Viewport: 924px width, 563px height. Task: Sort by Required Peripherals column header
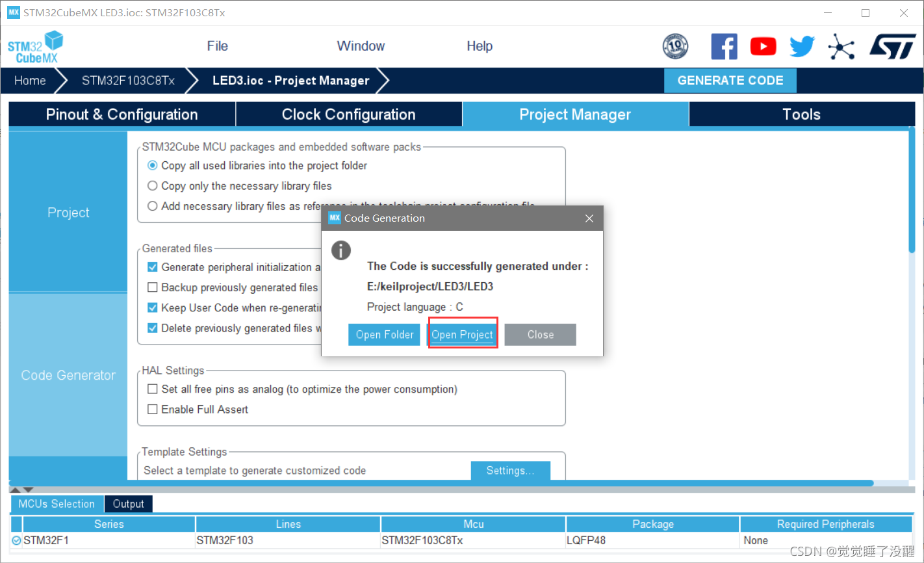[x=826, y=524]
